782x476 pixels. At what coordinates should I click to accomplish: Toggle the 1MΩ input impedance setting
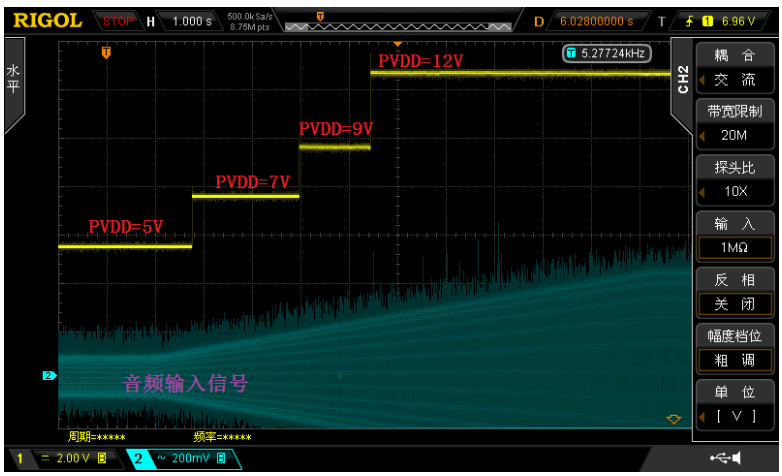pos(735,247)
